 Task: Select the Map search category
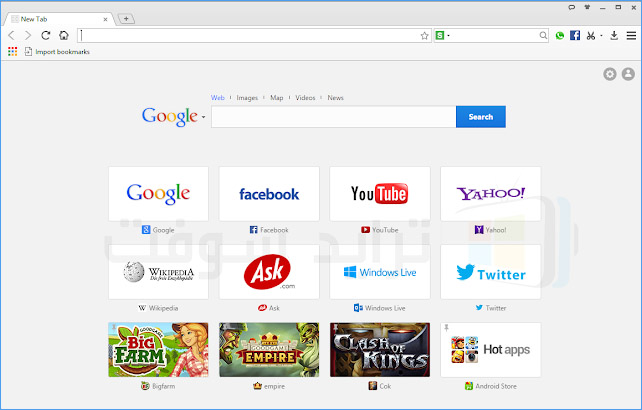(x=277, y=97)
